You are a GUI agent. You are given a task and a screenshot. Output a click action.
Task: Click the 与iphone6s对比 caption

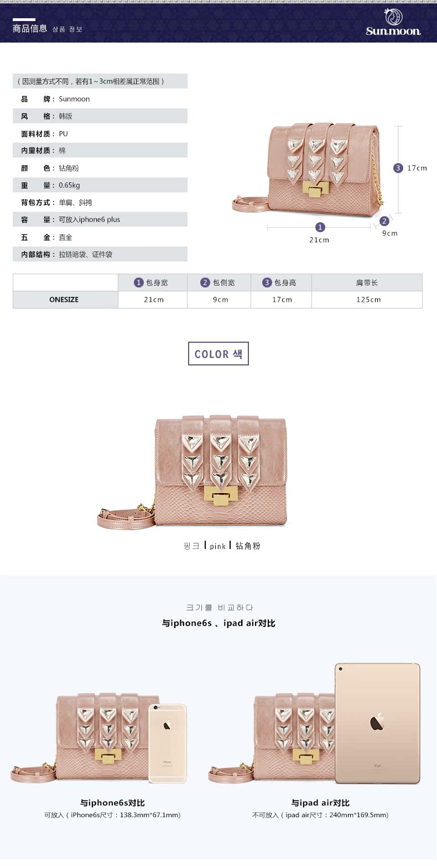[x=112, y=803]
